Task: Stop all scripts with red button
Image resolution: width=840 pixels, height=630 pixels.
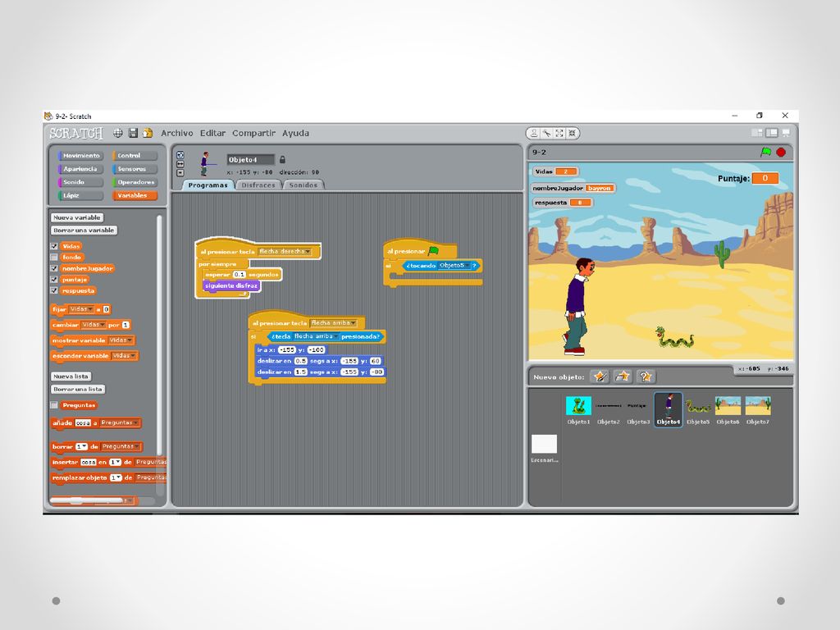Action: point(781,153)
